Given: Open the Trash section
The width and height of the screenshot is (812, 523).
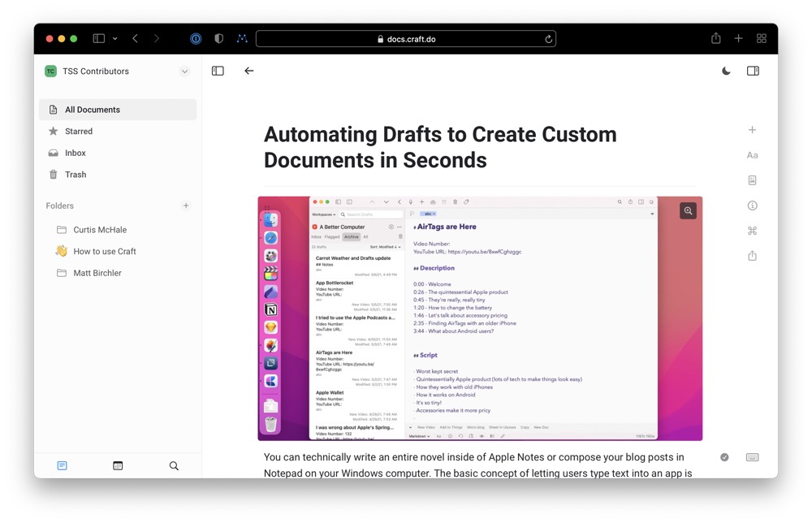Looking at the screenshot, I should coord(118,175).
